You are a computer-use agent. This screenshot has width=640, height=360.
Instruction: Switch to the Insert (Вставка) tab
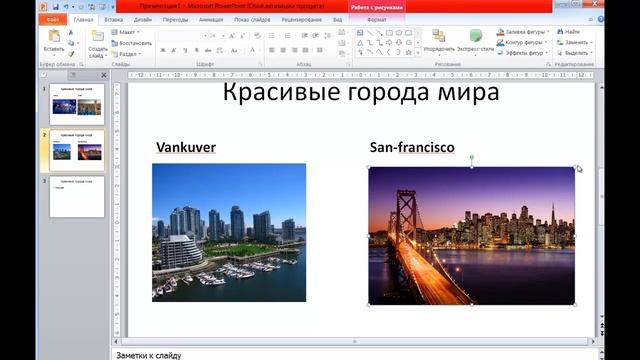(x=113, y=20)
